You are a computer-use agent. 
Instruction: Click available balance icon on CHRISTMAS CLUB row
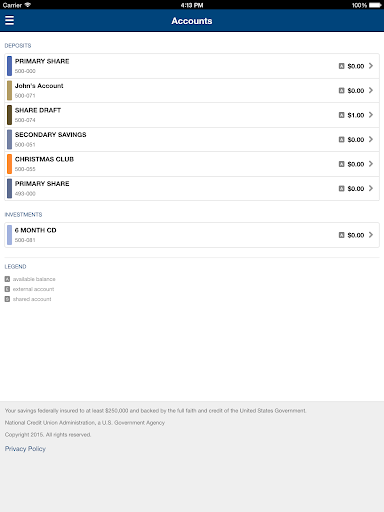tap(341, 164)
